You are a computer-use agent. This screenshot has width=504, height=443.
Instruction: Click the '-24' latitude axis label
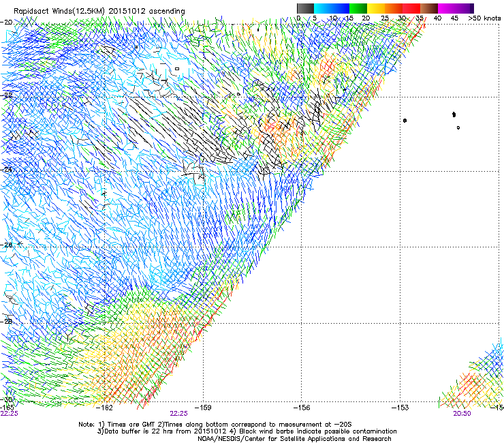pyautogui.click(x=6, y=169)
